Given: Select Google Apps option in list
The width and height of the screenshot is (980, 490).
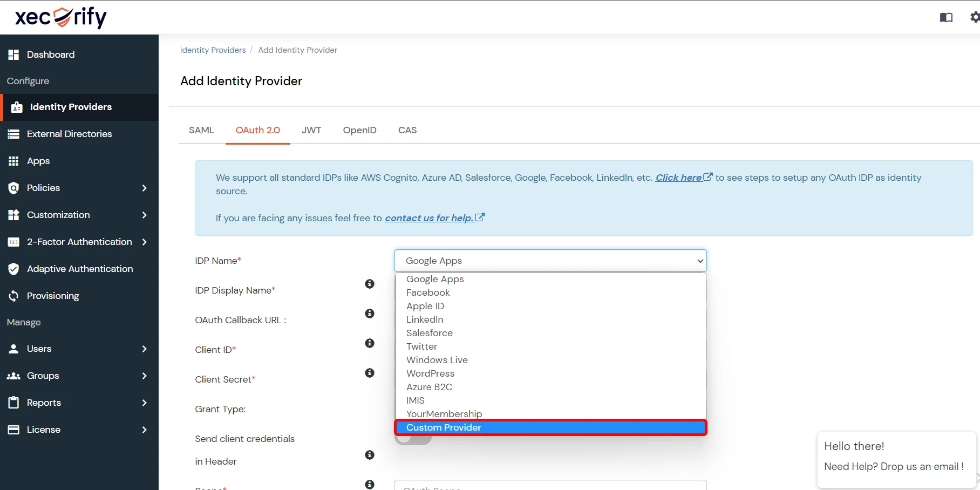Looking at the screenshot, I should (550, 279).
